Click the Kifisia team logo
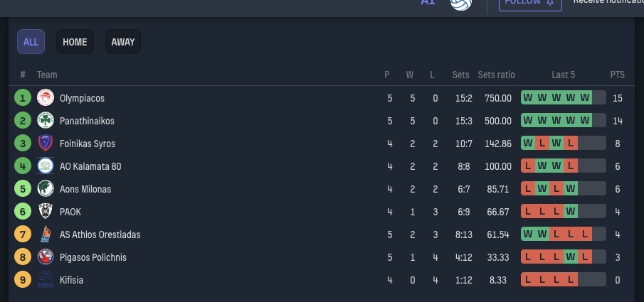 (x=46, y=280)
